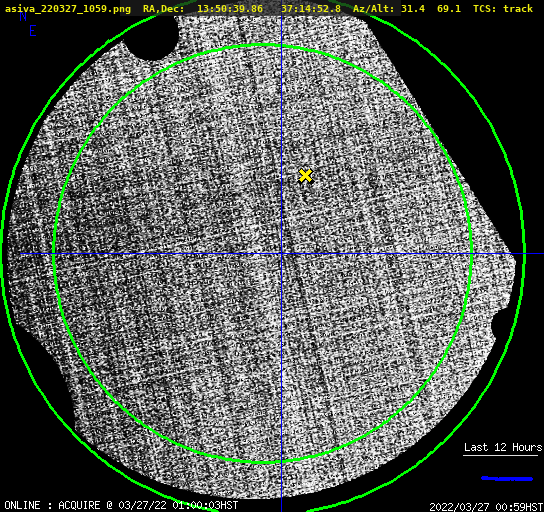Click the blue history line below Last 12 Hours
The image size is (544, 512).
507,479
